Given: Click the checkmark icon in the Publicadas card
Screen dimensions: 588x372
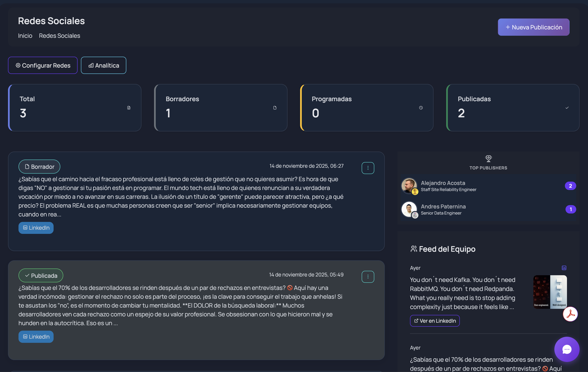Looking at the screenshot, I should tap(567, 108).
